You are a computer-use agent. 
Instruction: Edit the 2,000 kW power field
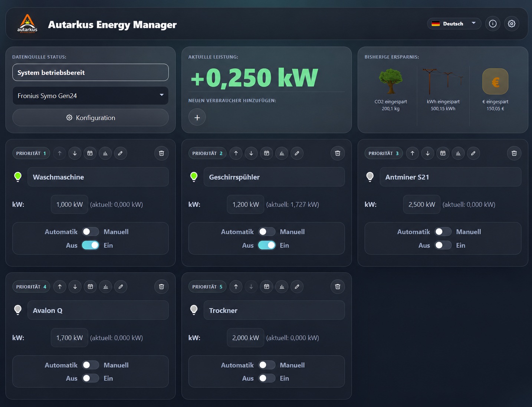coord(246,338)
